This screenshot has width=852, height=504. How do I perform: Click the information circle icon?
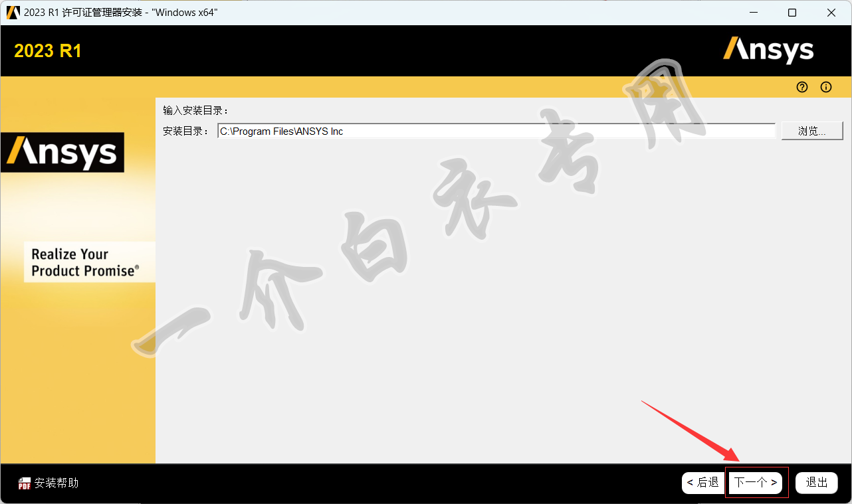[x=826, y=87]
